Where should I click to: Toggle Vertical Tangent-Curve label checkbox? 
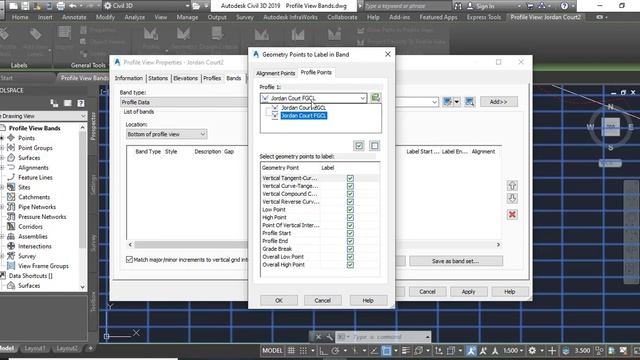point(350,178)
